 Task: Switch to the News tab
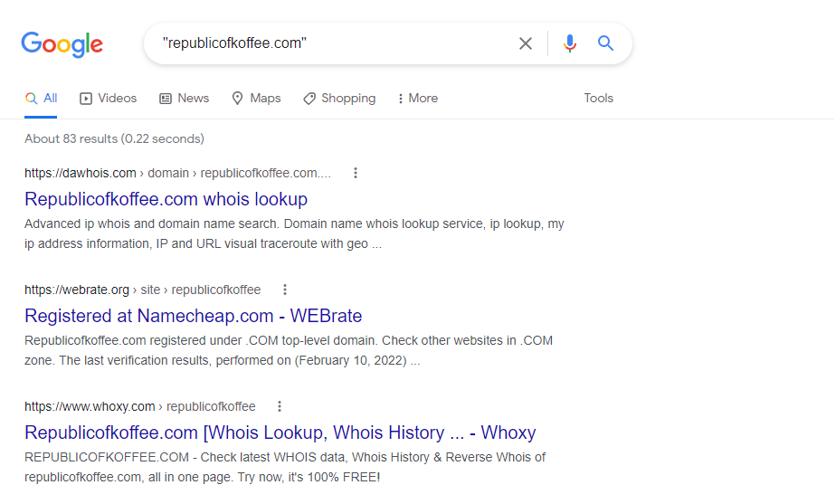[184, 98]
